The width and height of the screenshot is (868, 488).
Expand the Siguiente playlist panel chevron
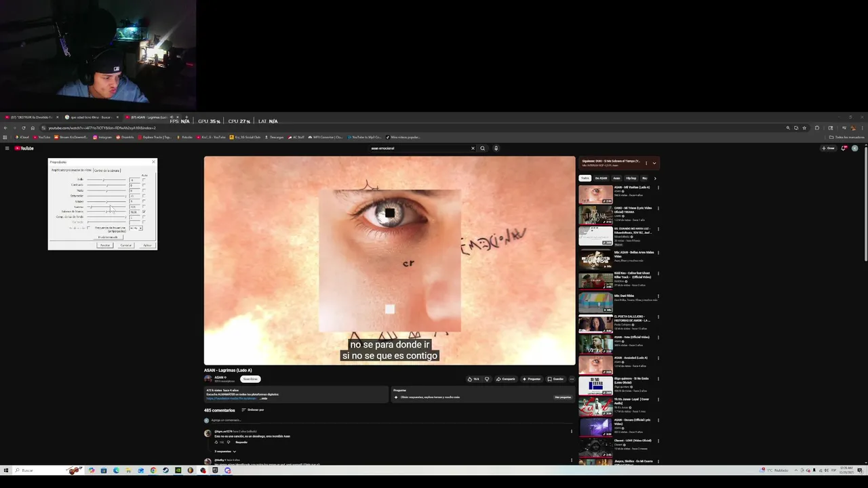click(654, 163)
